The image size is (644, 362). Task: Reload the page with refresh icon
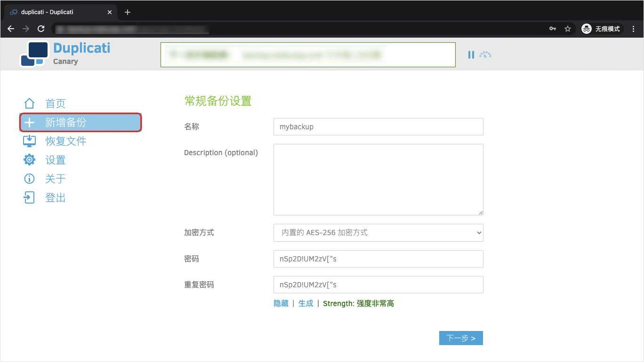(x=41, y=29)
